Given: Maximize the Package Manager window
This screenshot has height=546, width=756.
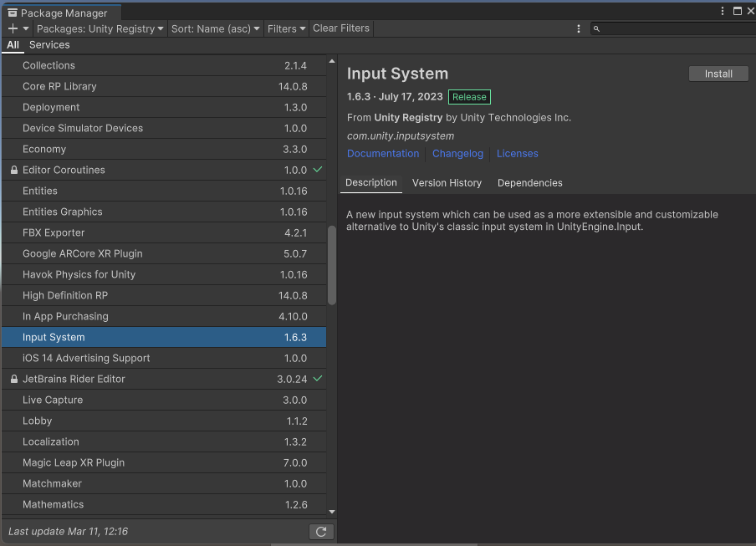Looking at the screenshot, I should (x=738, y=11).
